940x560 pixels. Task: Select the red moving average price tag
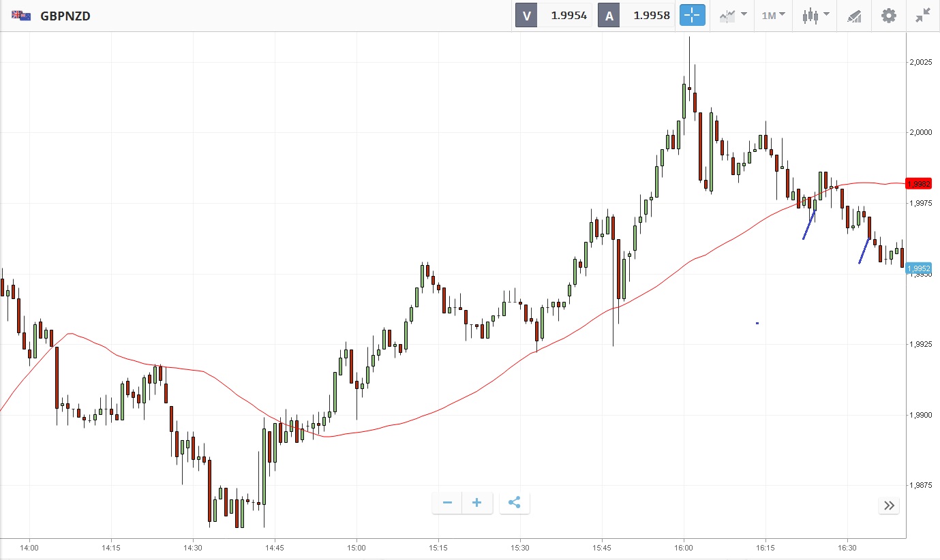coord(918,184)
